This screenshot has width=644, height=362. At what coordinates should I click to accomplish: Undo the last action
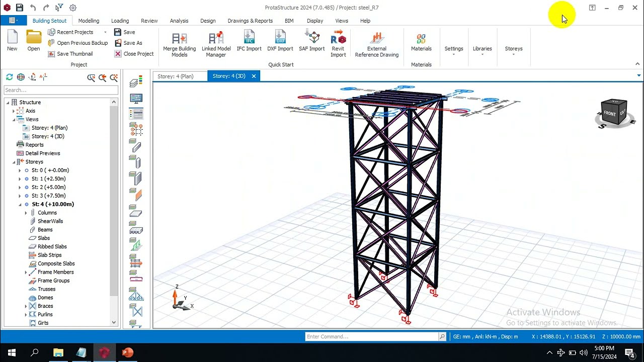(33, 8)
